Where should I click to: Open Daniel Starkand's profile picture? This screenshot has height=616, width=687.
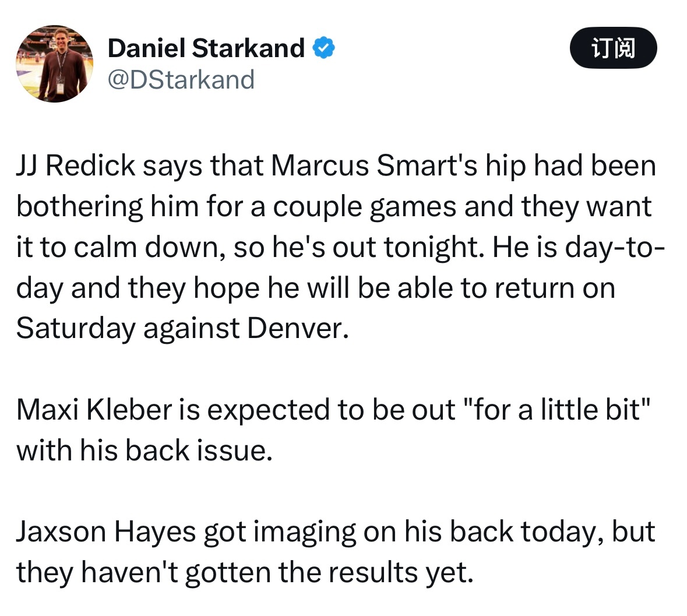[x=55, y=64]
